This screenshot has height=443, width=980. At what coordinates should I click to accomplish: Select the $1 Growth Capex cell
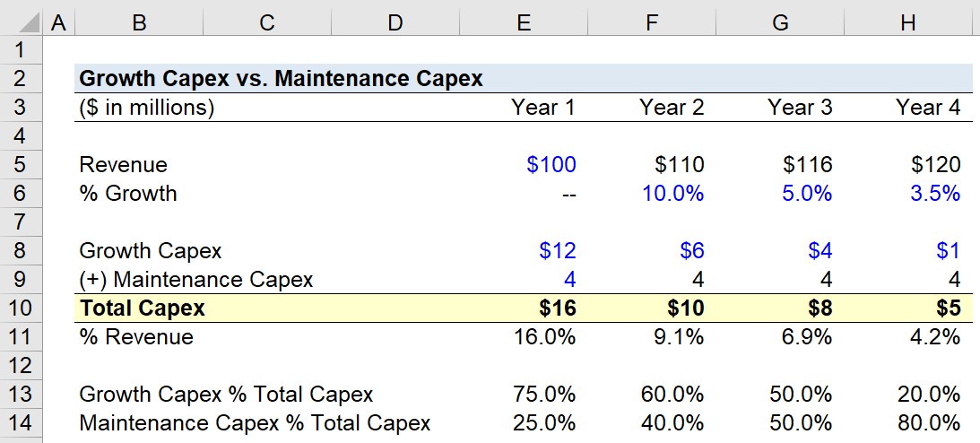click(948, 250)
